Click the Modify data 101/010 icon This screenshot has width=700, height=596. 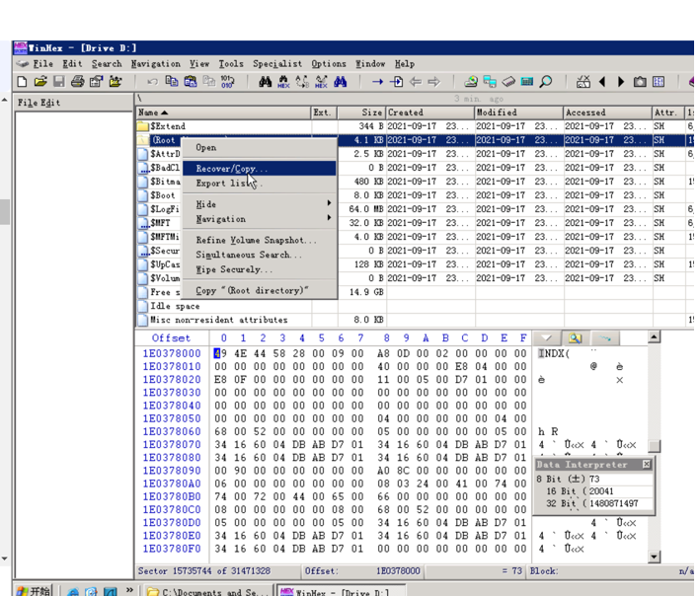click(227, 82)
